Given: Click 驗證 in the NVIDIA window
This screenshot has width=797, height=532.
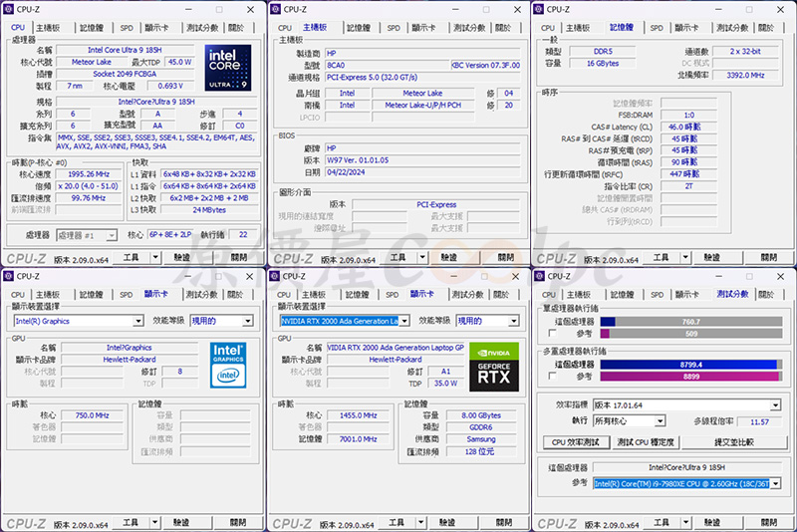Looking at the screenshot, I should point(447,522).
